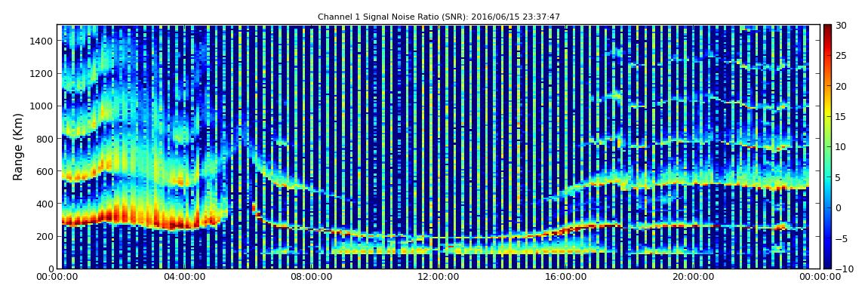Click the 400 range tick label
The width and height of the screenshot is (868, 307).
pos(45,204)
